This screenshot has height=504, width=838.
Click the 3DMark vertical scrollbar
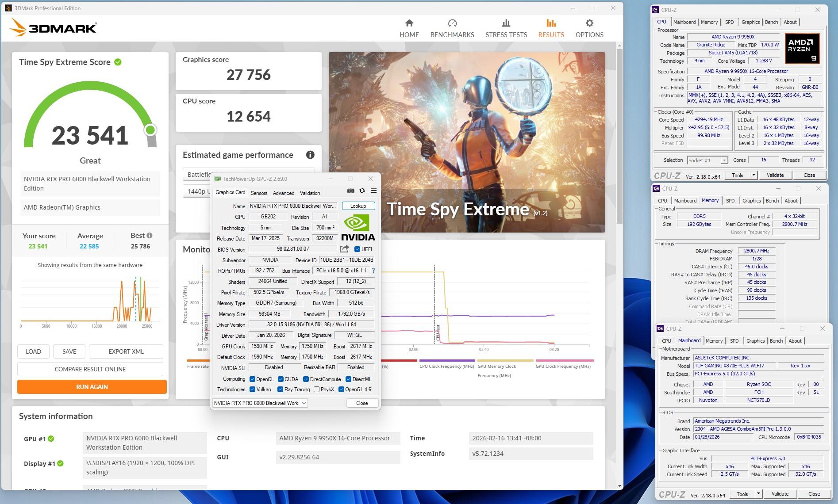(x=619, y=133)
